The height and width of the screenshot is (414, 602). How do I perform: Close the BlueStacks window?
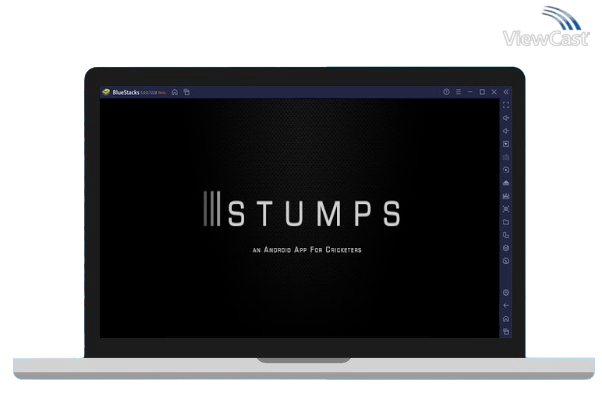[x=494, y=92]
